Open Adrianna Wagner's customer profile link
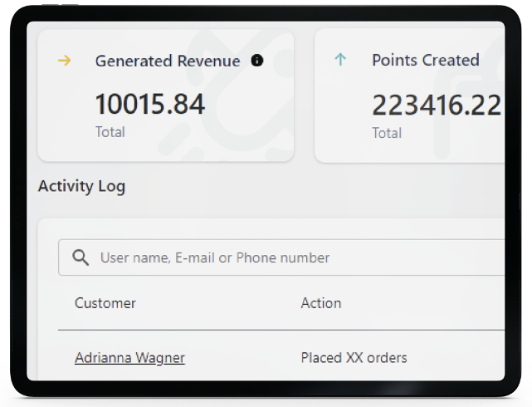This screenshot has height=407, width=532. 129,358
